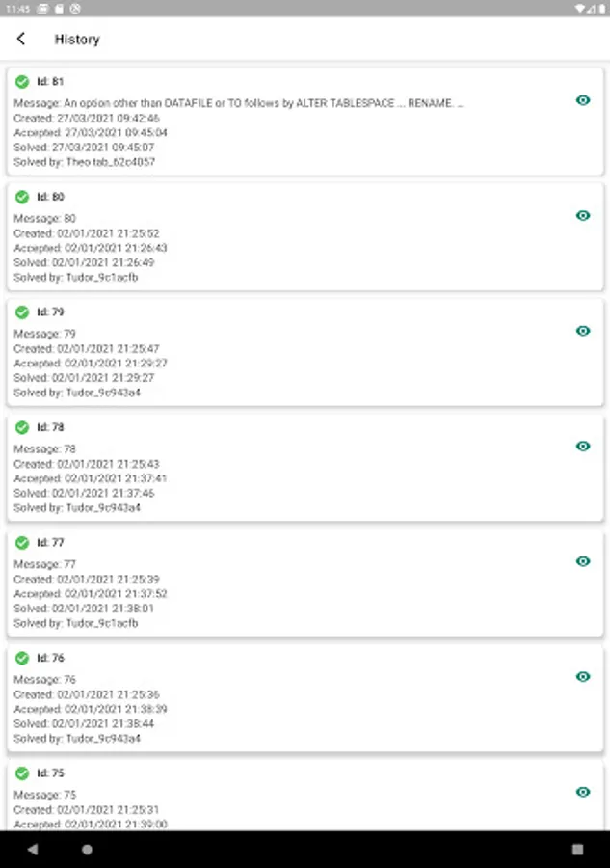This screenshot has height=868, width=610.
Task: Select Solved by Theo tab_62c4057 line
Action: coord(85,162)
